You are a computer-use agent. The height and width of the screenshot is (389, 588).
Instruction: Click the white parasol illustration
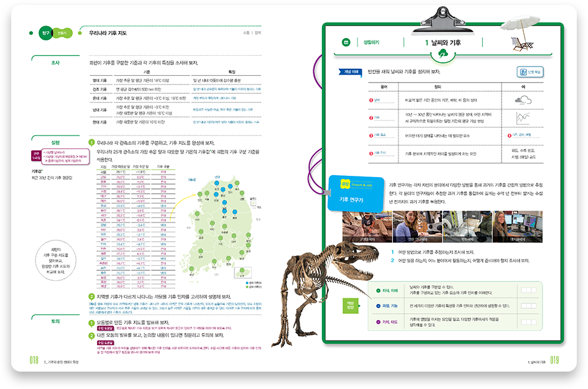[520, 24]
